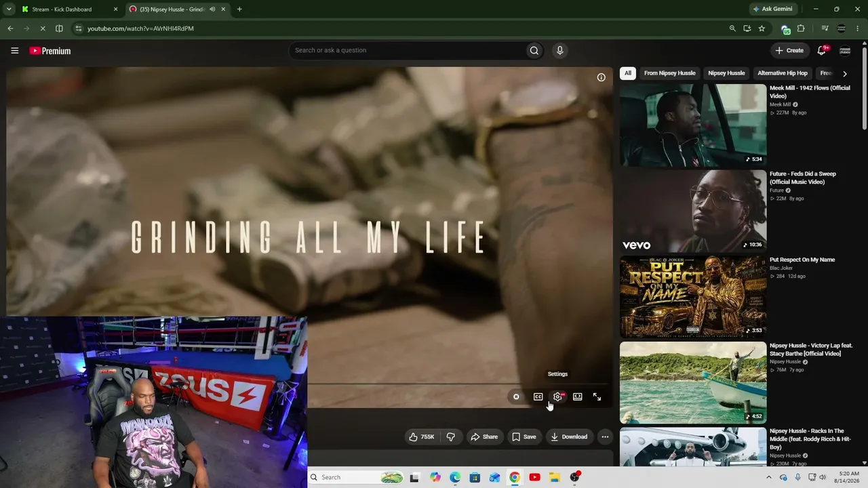Show video info card icon
The height and width of the screenshot is (488, 868).
point(601,77)
